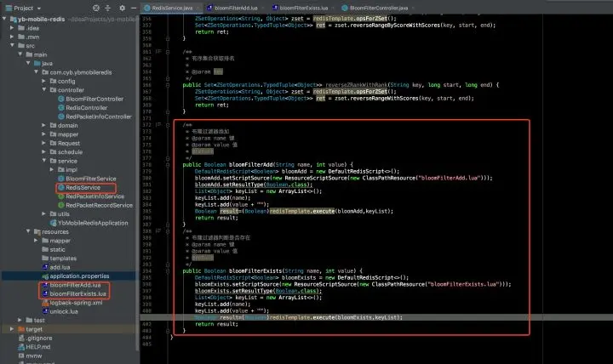
Task: Hide the Project tool window
Action: pos(134,8)
